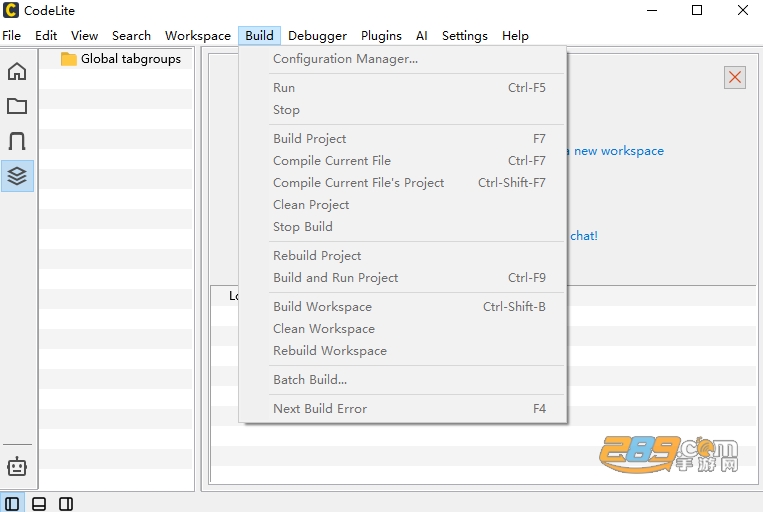Select the Global tabgroups folder item
Screen dimensions: 763x512
coord(121,59)
